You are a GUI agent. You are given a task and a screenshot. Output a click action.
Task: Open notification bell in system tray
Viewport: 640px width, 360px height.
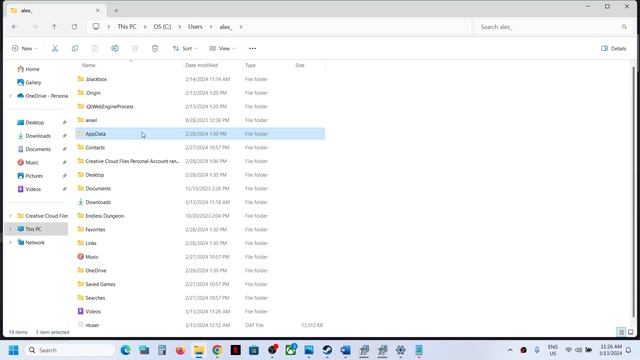[629, 350]
